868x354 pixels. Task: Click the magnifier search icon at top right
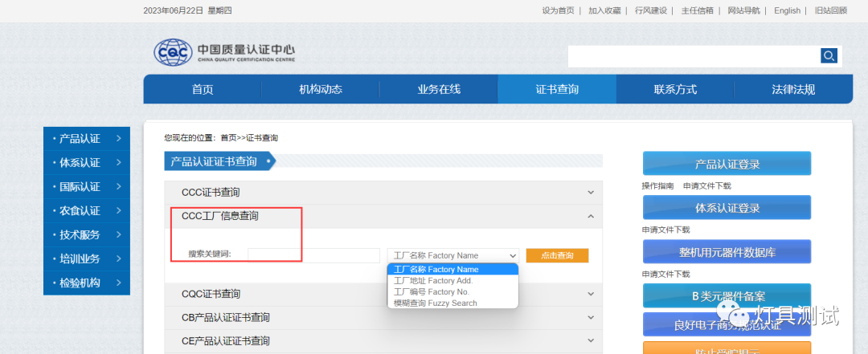[829, 55]
